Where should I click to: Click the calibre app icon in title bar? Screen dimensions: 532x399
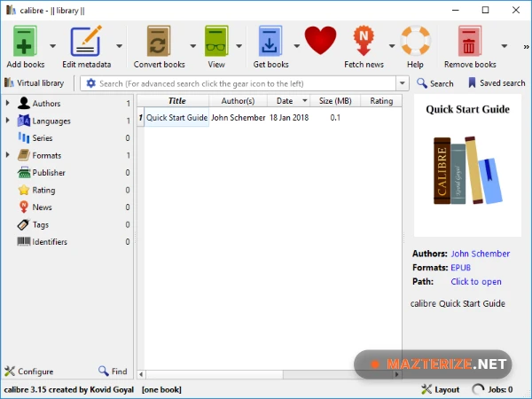pyautogui.click(x=11, y=10)
